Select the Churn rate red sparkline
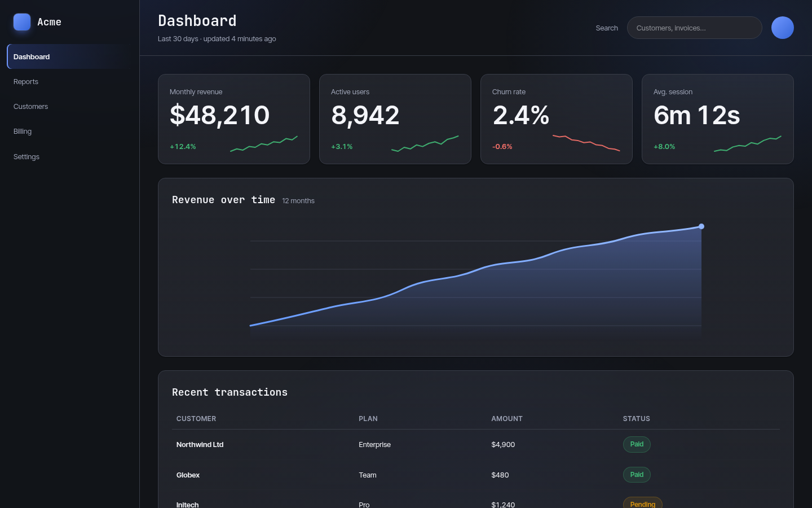Viewport: 812px width, 508px height. pyautogui.click(x=586, y=143)
